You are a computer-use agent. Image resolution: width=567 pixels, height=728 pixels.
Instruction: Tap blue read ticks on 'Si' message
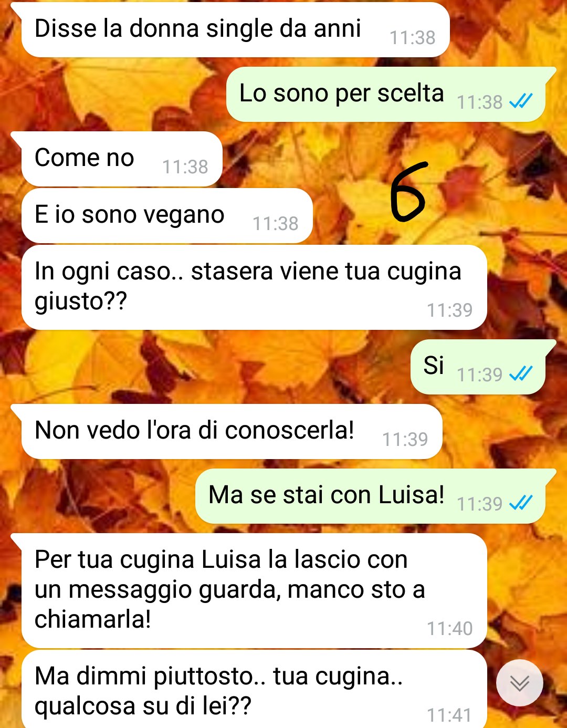click(521, 373)
